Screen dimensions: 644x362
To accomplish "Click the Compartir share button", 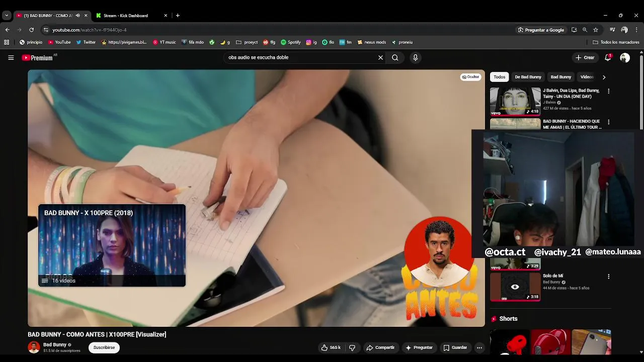I will tap(380, 347).
